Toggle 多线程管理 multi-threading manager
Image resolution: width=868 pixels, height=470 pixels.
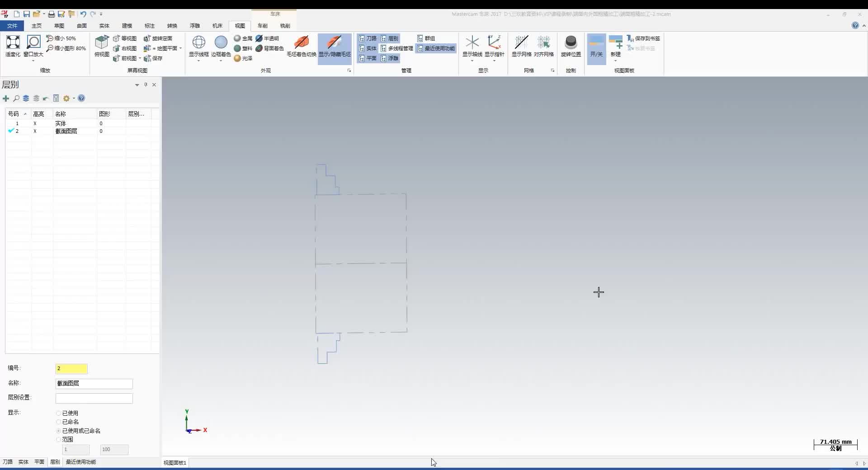pos(397,48)
